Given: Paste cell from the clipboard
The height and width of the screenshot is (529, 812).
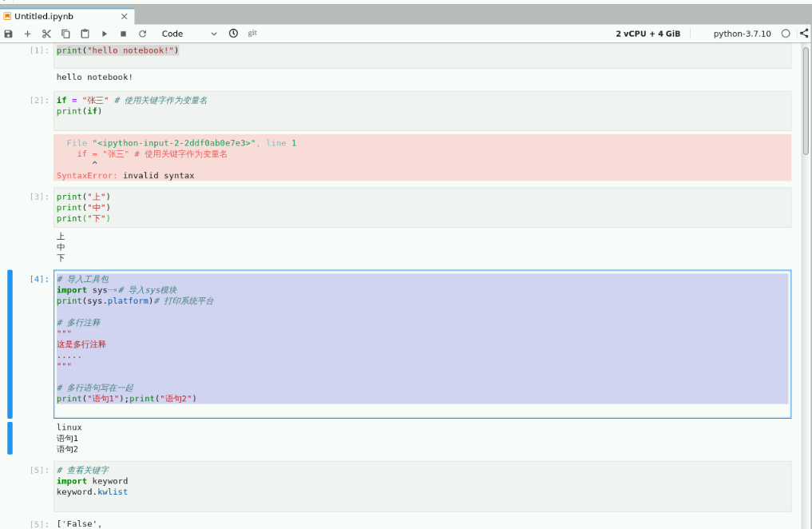Looking at the screenshot, I should [85, 34].
